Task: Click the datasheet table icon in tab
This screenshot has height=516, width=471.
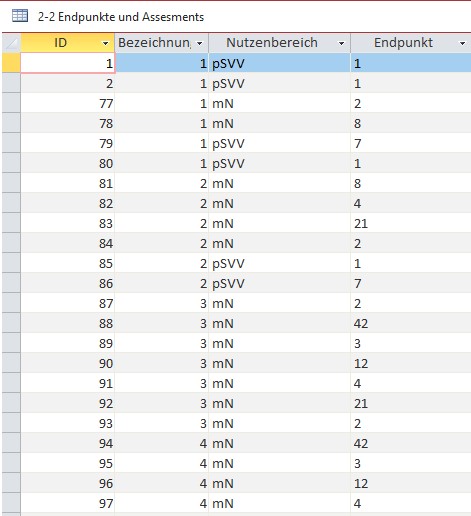Action: (20, 16)
